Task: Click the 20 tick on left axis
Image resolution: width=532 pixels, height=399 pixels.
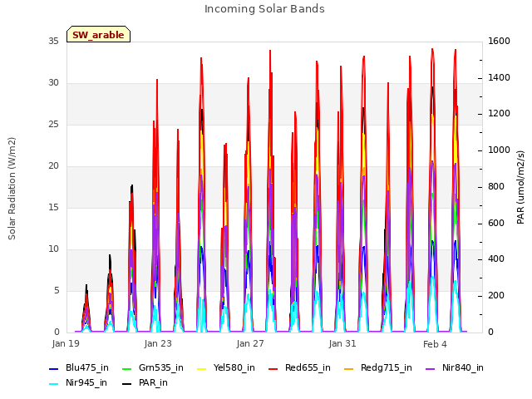Action: coord(53,166)
